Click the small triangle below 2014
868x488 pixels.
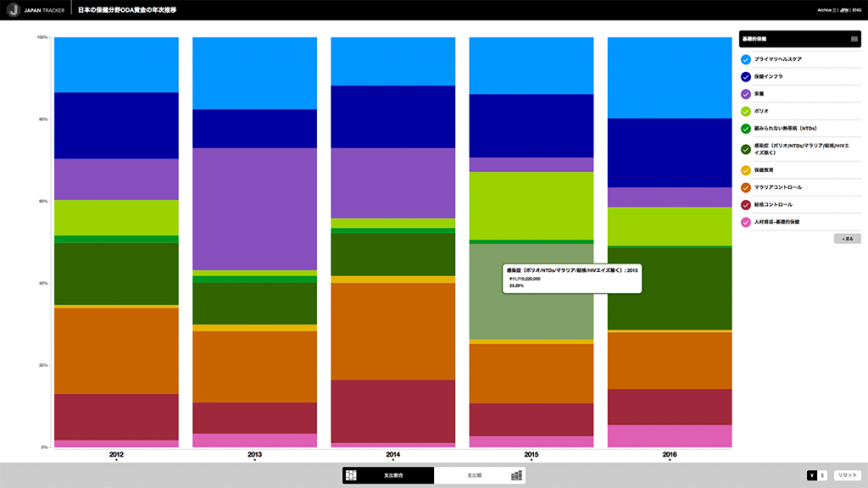[x=393, y=462]
